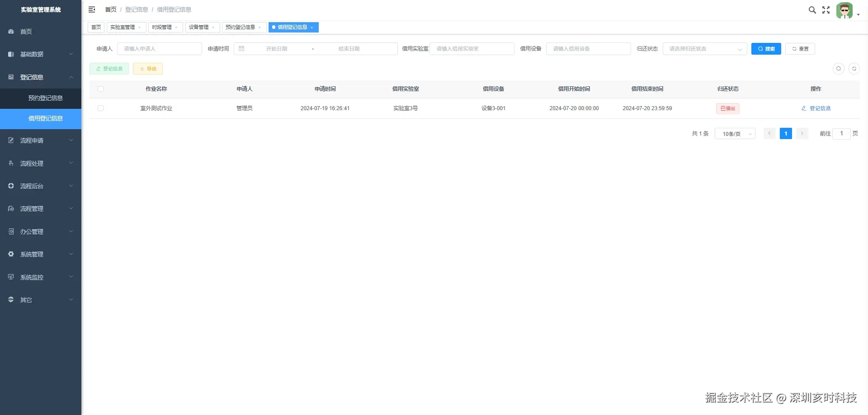Open 预约登记信息 in the sidebar
Viewport: 868px width, 415px height.
click(41, 98)
